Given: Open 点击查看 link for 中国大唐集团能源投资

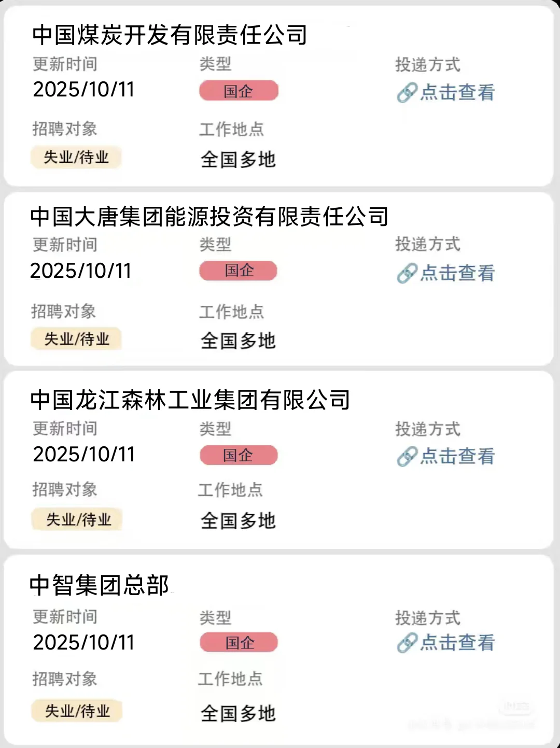Looking at the screenshot, I should tap(457, 273).
